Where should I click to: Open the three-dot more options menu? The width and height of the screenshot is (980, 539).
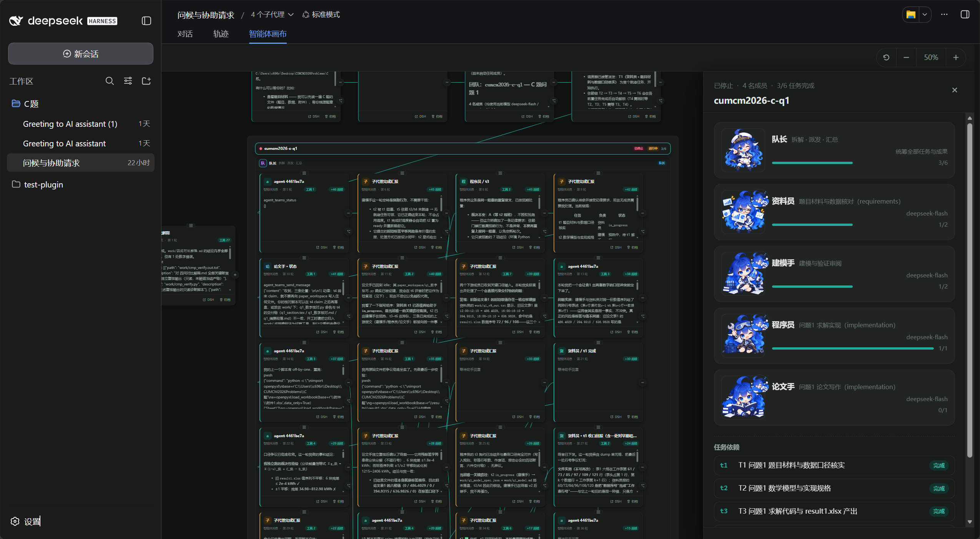(x=944, y=15)
